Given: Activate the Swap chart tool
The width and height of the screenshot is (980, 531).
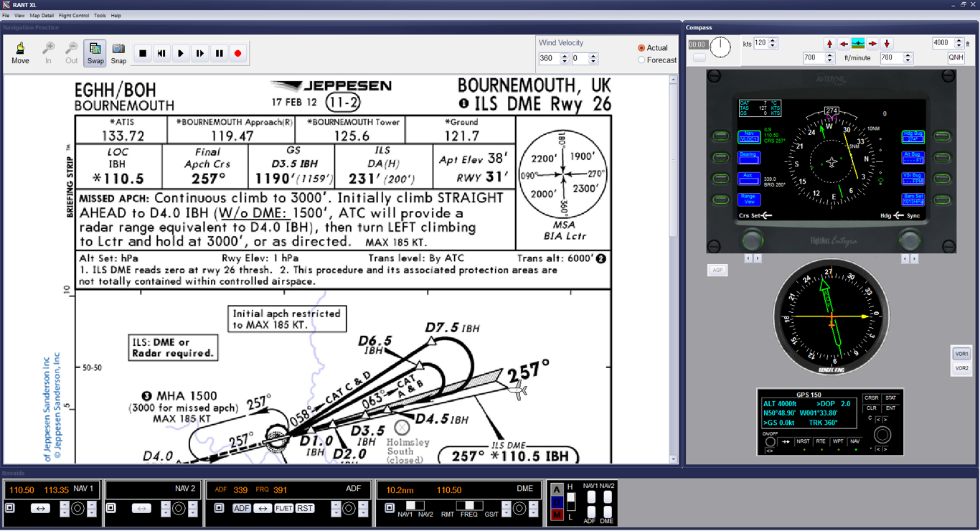Looking at the screenshot, I should click(95, 52).
